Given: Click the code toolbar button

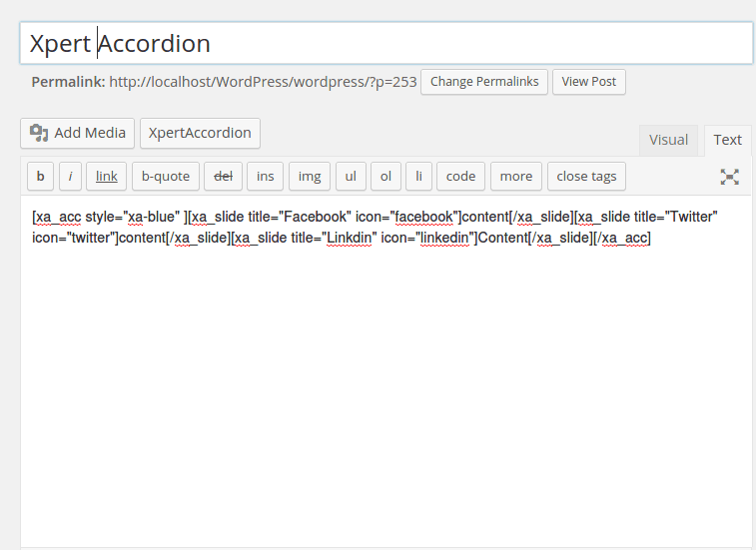Looking at the screenshot, I should click(460, 177).
